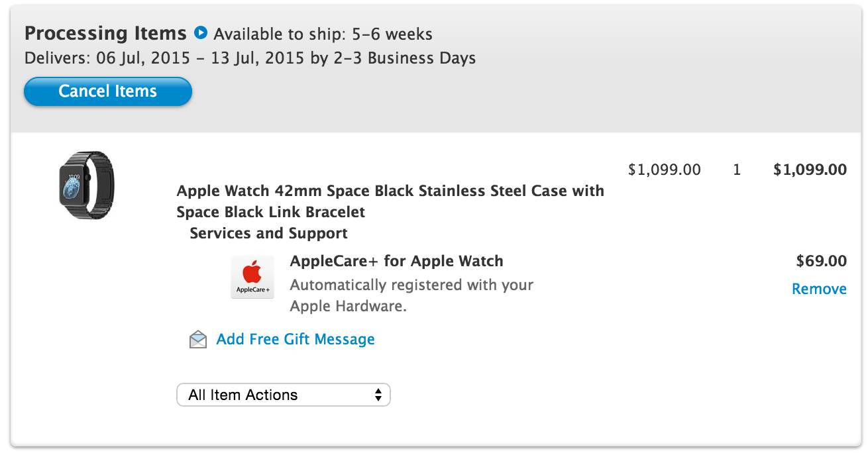Click the Services and Support label
The width and height of the screenshot is (868, 453).
[x=268, y=233]
